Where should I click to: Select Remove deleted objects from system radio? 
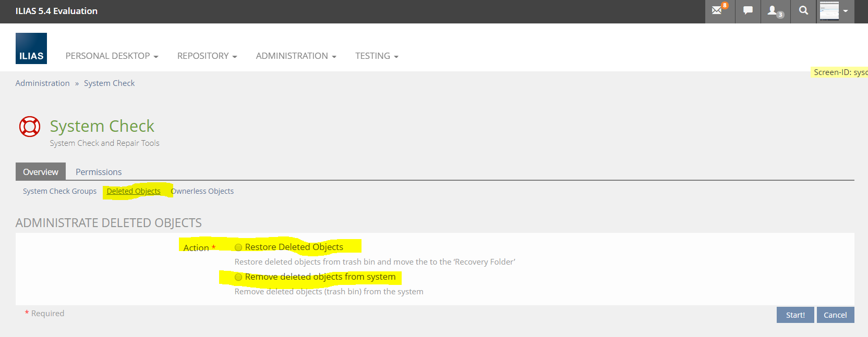[238, 277]
